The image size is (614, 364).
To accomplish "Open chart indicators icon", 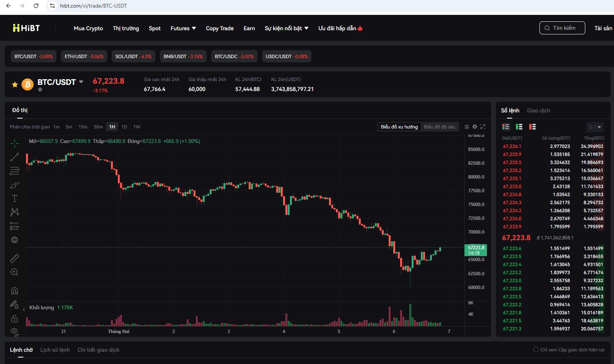I will (467, 127).
